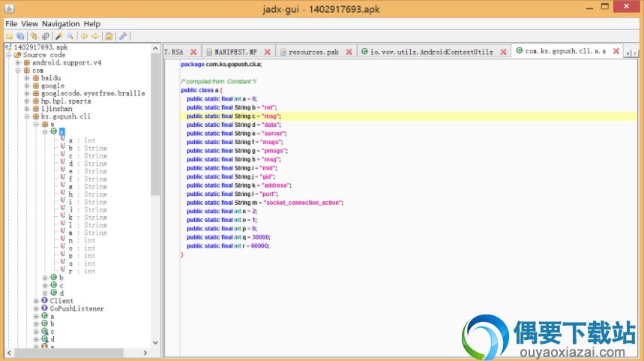Click the baidu package icon
The height and width of the screenshot is (361, 644).
36,78
